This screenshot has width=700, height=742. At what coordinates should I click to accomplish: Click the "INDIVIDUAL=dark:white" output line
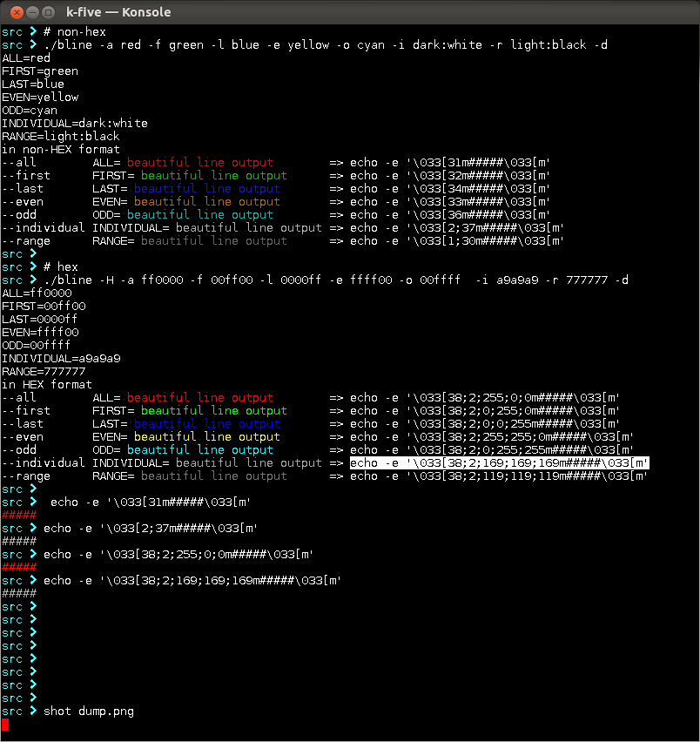75,124
